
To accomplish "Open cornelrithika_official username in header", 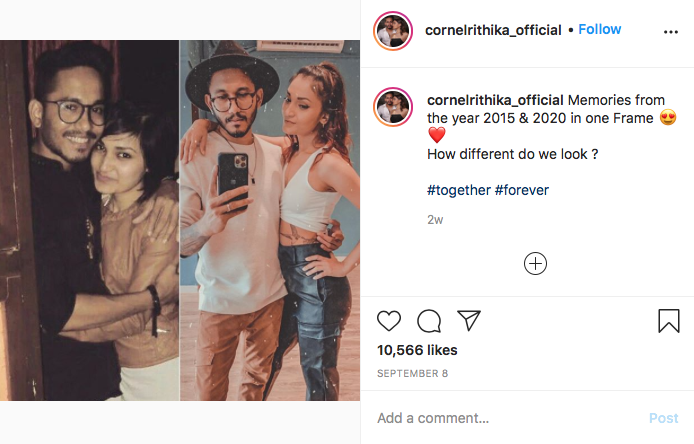I will click(x=493, y=30).
